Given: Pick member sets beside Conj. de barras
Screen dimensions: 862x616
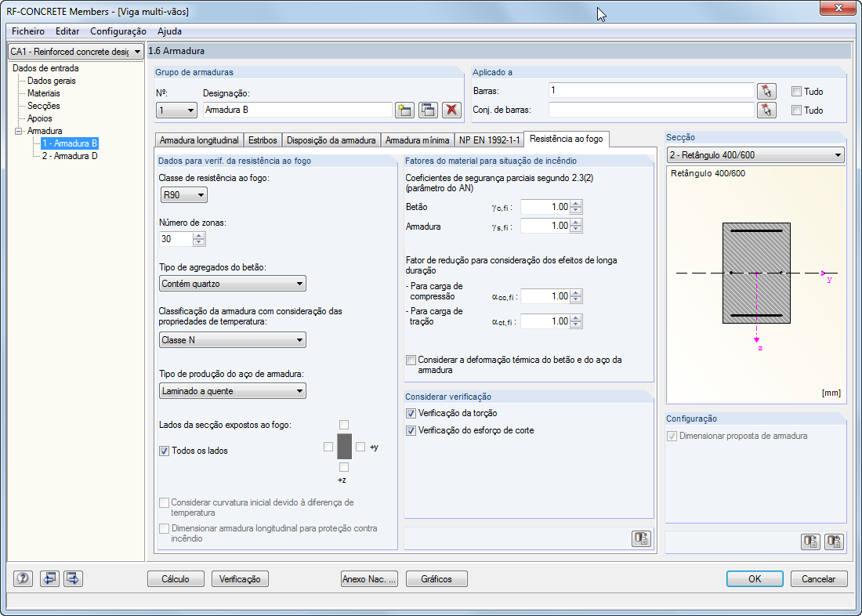Looking at the screenshot, I should click(766, 110).
